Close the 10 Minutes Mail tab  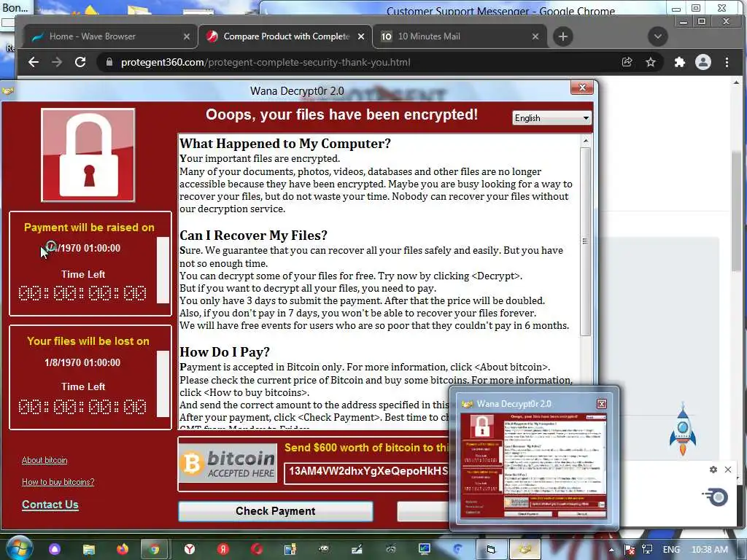[535, 36]
